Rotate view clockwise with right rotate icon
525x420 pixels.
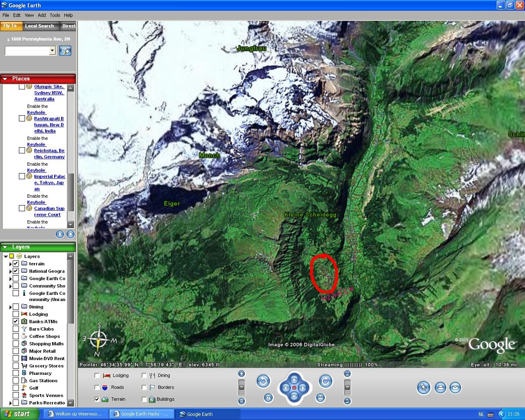(x=326, y=381)
